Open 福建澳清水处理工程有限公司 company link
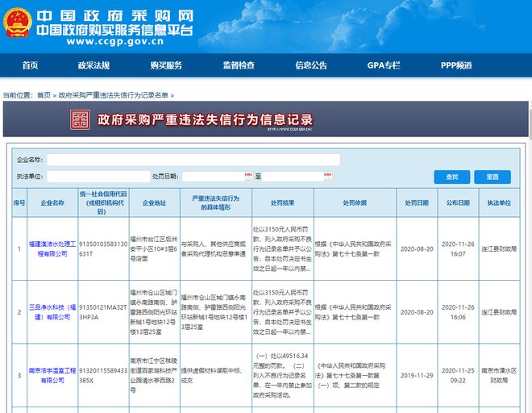This screenshot has width=532, height=413. [x=52, y=249]
